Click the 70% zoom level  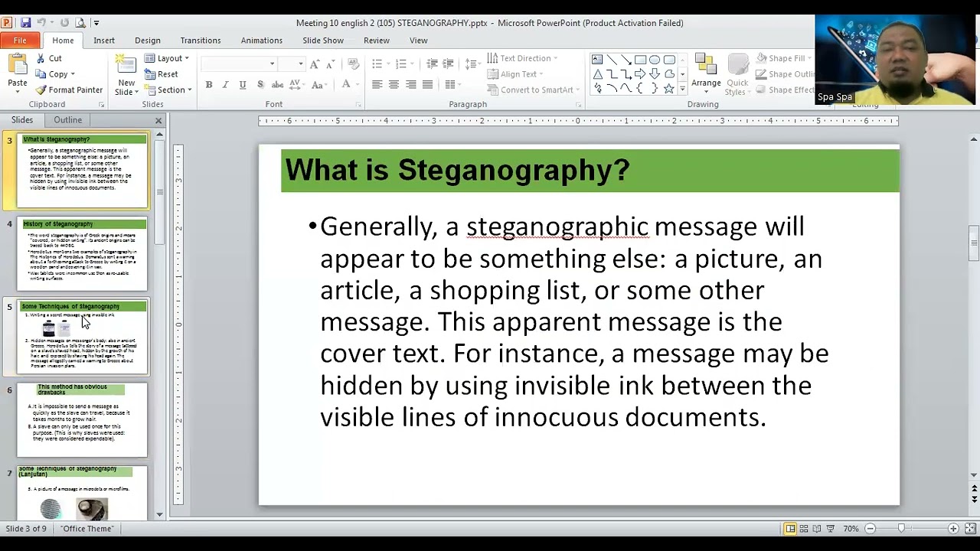pyautogui.click(x=851, y=529)
